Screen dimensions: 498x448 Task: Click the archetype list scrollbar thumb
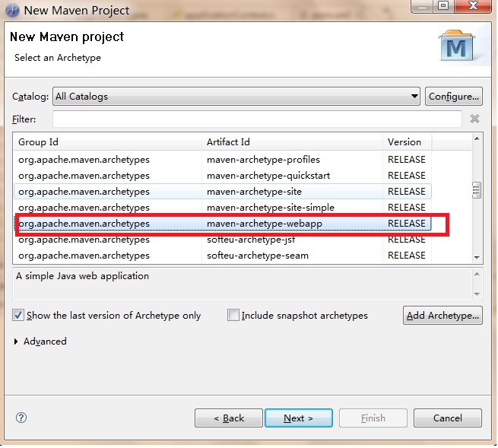pos(477,190)
